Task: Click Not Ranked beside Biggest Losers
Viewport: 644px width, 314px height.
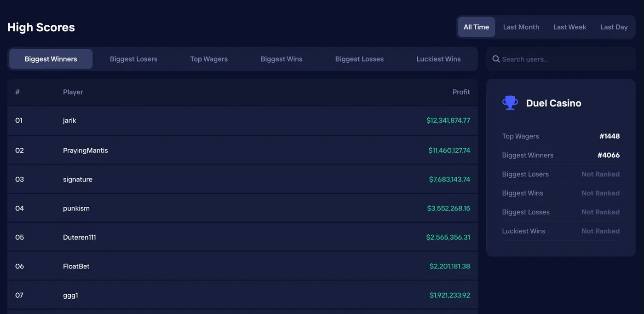Action: 600,174
